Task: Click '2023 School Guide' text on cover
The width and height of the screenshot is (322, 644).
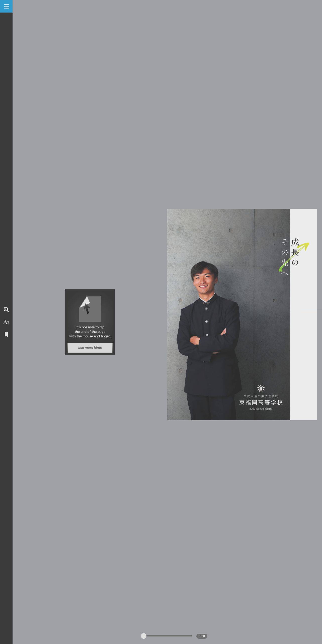Action: (261, 409)
